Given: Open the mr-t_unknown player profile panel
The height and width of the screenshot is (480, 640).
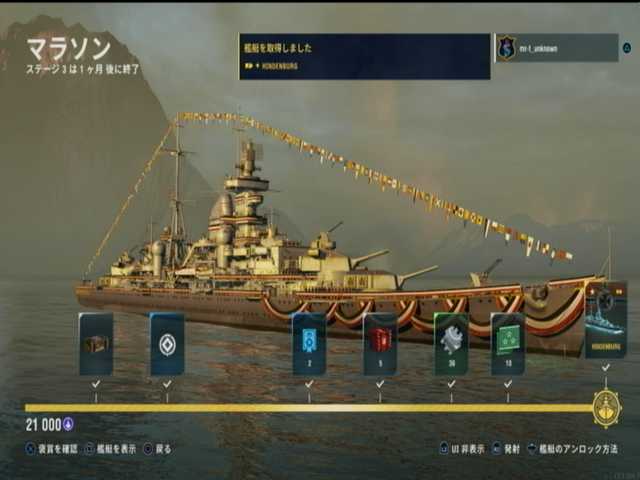Looking at the screenshot, I should click(x=557, y=48).
